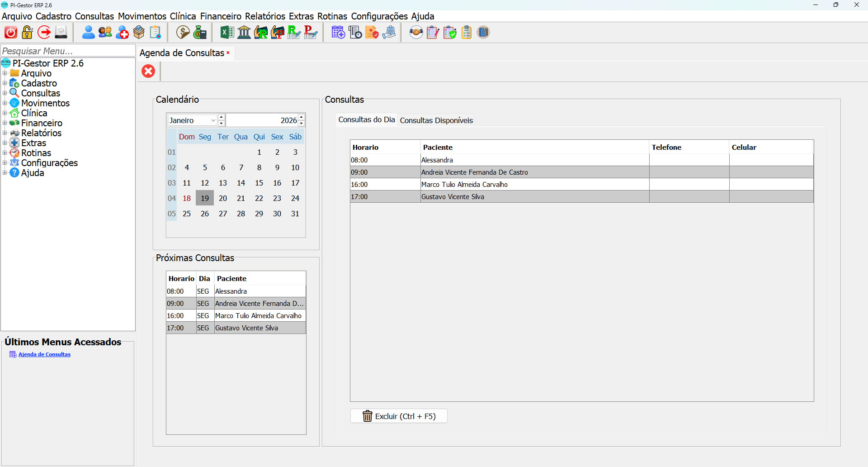Click the red X close icon below tab
Viewport: 868px width, 467px height.
tap(148, 71)
